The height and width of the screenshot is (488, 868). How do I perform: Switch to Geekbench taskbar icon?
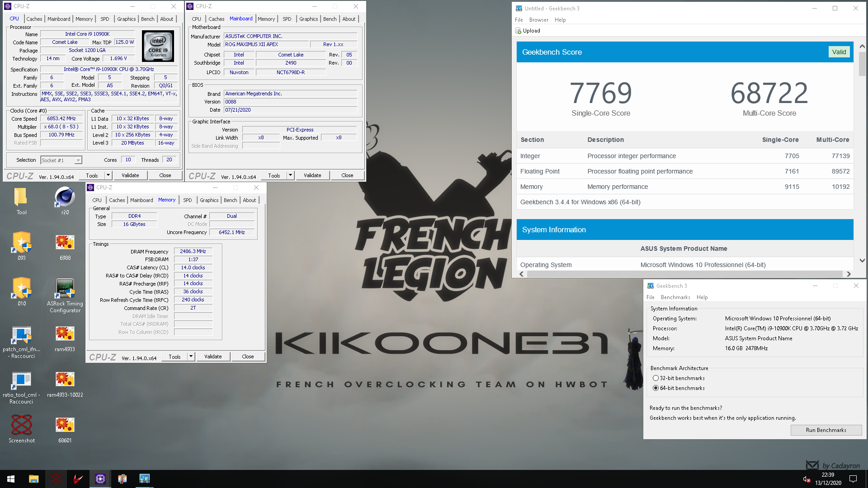click(144, 479)
